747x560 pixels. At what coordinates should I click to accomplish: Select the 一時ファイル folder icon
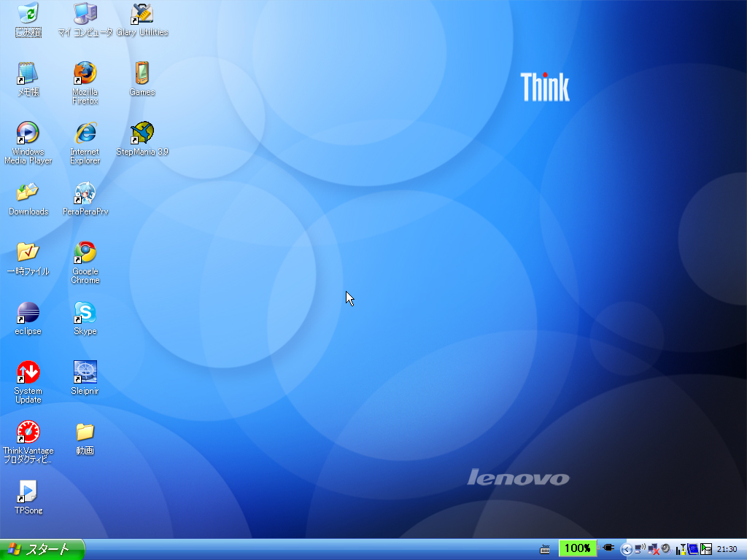coord(28,259)
